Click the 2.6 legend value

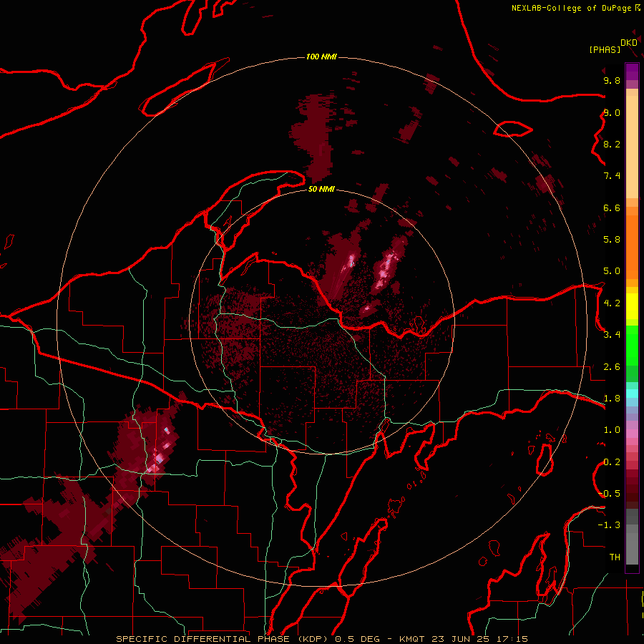[612, 367]
